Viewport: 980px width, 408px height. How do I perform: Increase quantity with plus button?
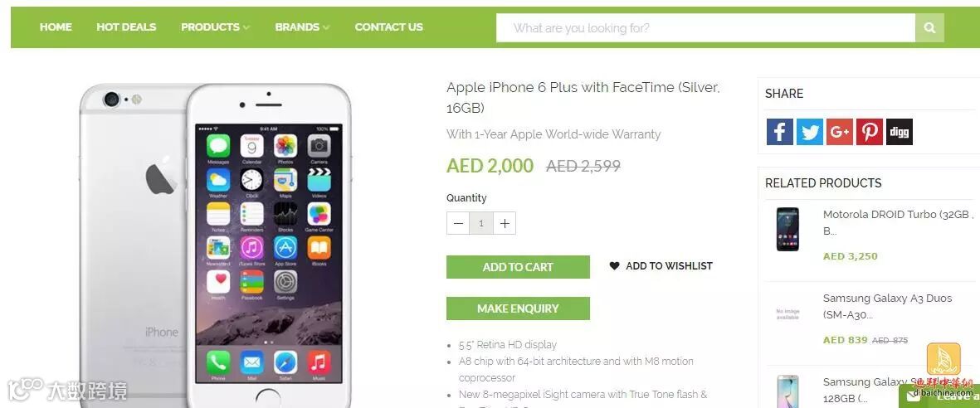[x=505, y=223]
